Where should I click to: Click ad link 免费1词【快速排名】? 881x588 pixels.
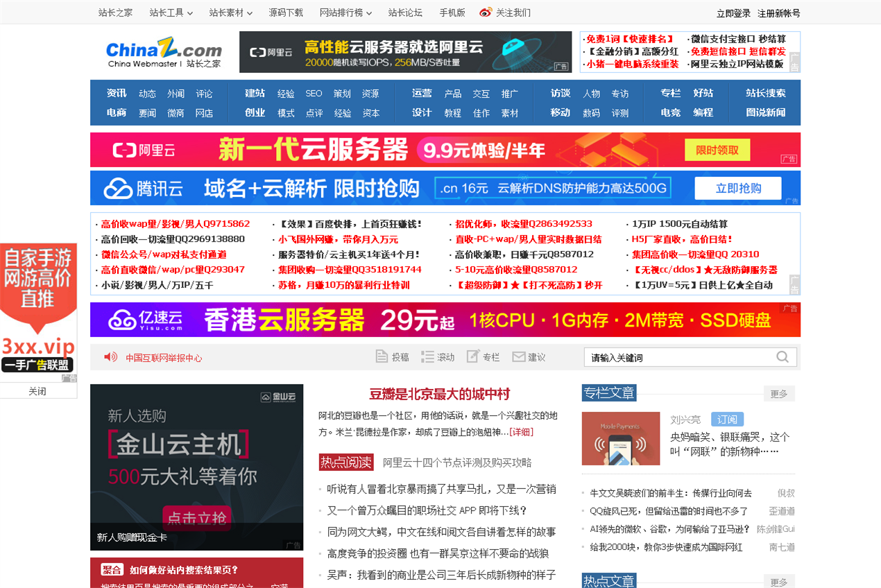coord(630,39)
